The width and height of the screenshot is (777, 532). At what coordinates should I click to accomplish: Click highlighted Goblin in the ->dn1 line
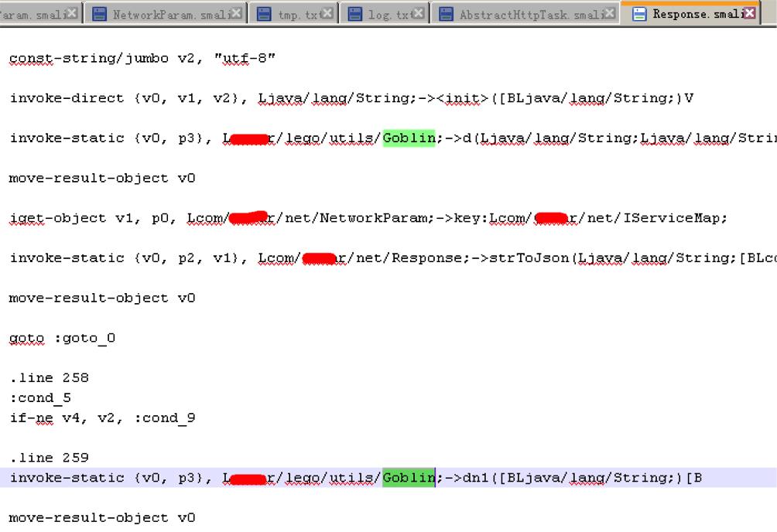409,478
